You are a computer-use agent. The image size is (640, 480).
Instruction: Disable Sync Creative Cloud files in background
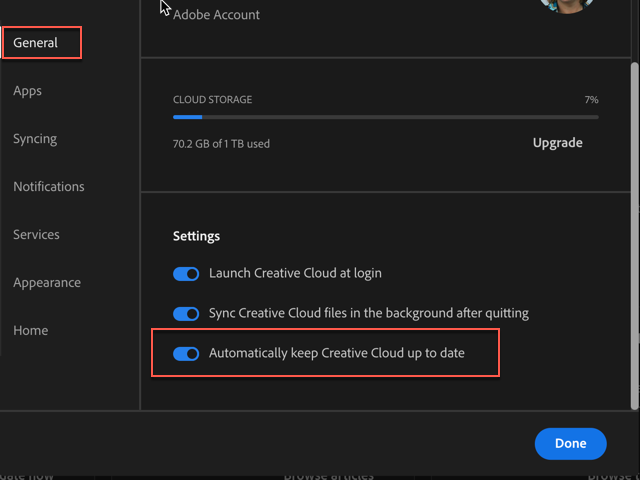click(x=186, y=314)
